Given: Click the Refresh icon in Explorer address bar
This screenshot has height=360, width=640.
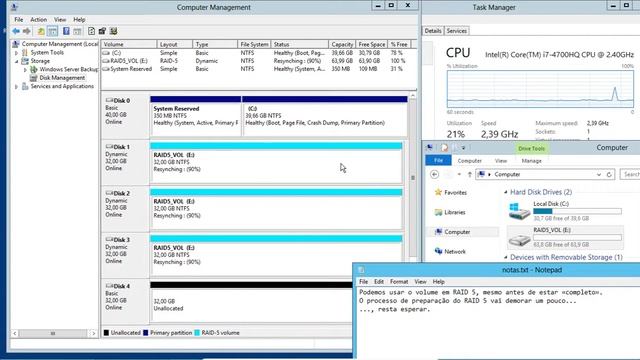Looking at the screenshot, I should [x=609, y=175].
